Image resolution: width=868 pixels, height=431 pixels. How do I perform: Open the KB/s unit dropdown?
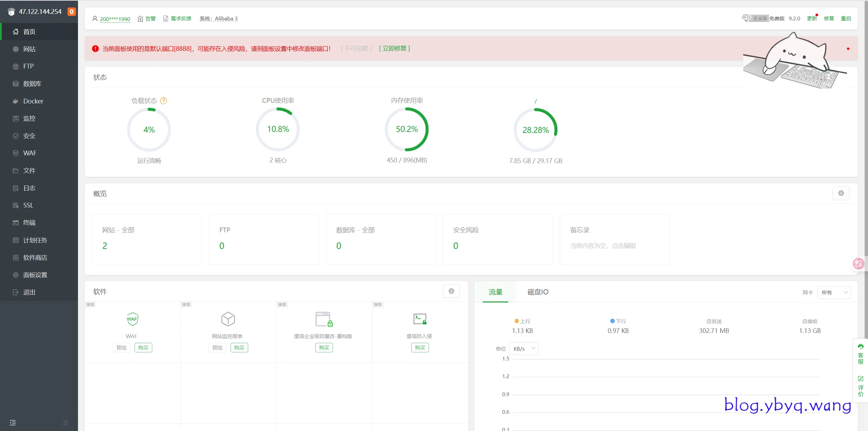coord(524,349)
